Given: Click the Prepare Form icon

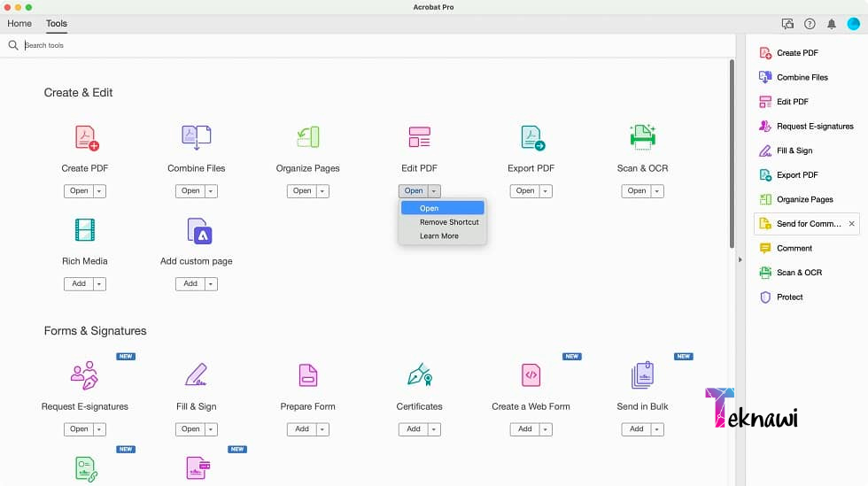Looking at the screenshot, I should (308, 375).
